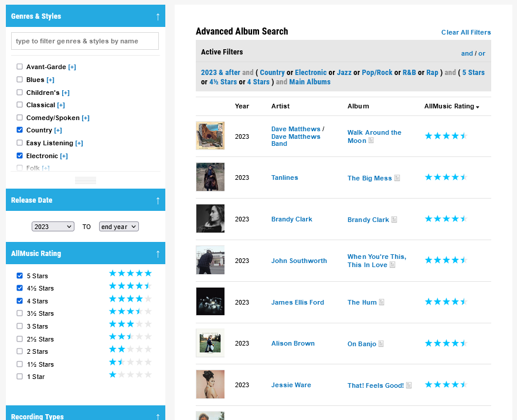Click review icon next to The Big Mess

click(x=397, y=178)
